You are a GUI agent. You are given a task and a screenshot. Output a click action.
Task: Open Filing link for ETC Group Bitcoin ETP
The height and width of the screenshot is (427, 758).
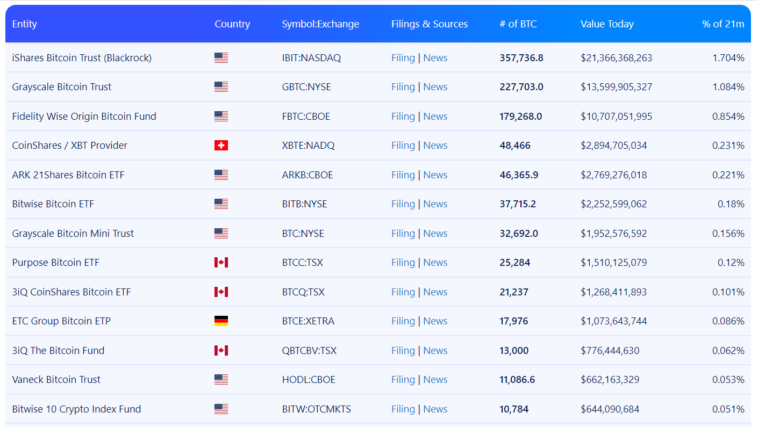[x=403, y=321]
